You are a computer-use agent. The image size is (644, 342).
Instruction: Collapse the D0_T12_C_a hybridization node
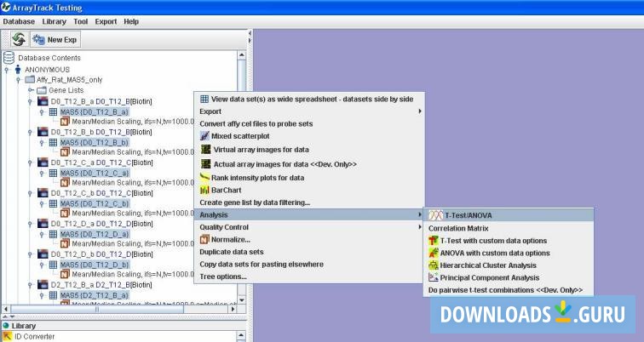[x=30, y=162]
